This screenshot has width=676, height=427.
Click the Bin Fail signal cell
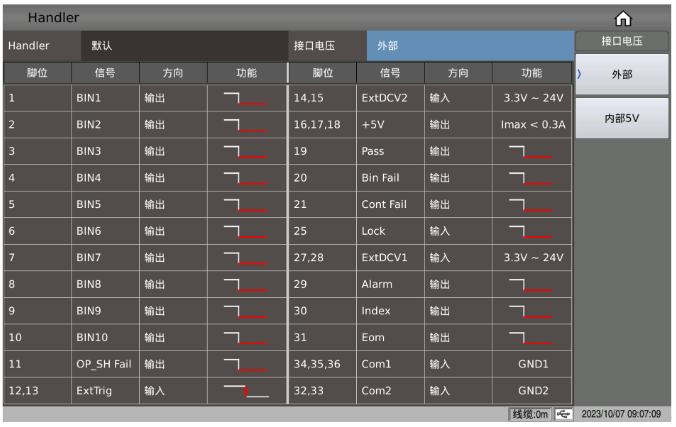[391, 178]
